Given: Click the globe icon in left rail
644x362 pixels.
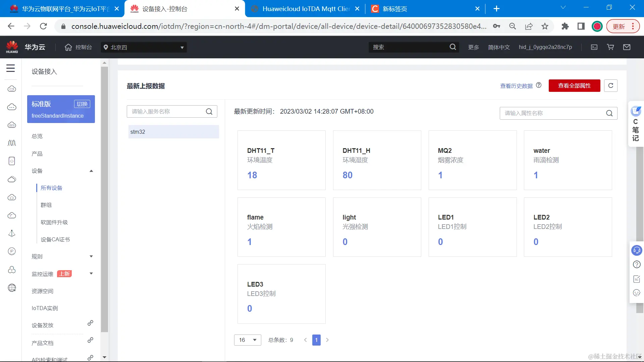Looking at the screenshot, I should pyautogui.click(x=12, y=288).
